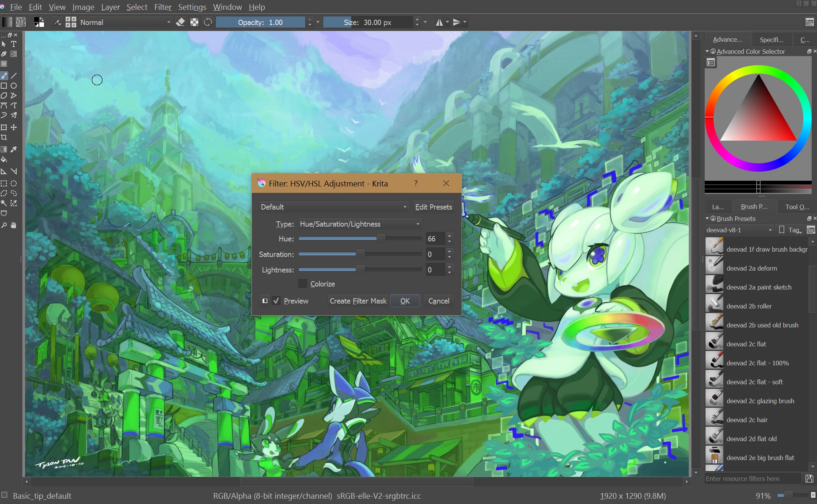Open the fill pattern chooser
Image resolution: width=817 pixels, height=504 pixels.
point(21,22)
